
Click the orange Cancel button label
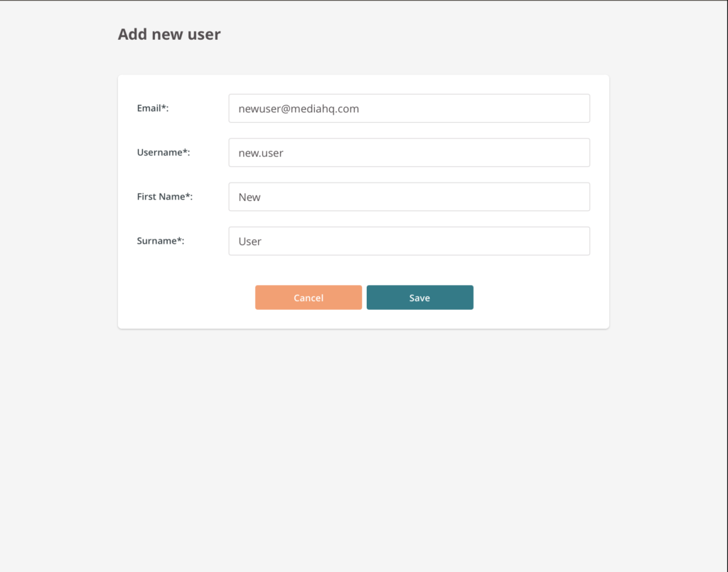[309, 298]
